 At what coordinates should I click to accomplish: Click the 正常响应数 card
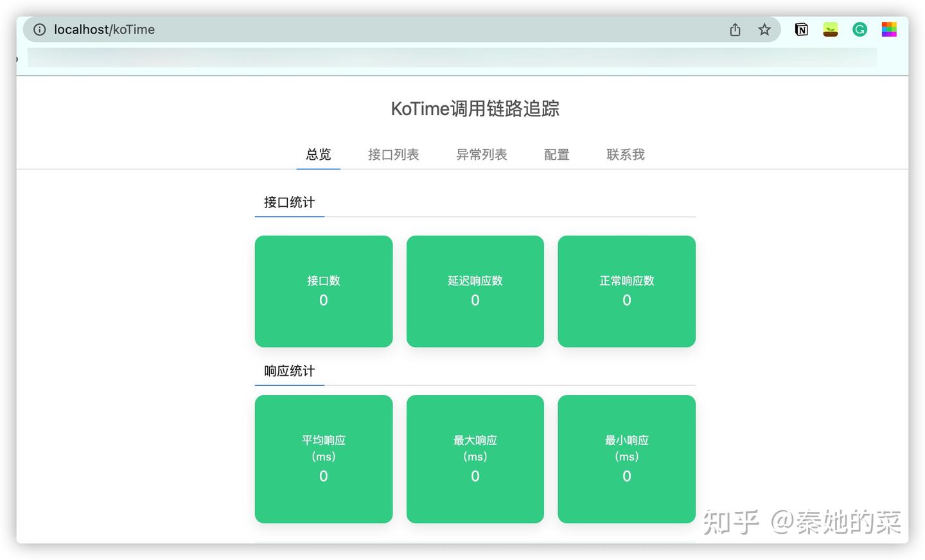coord(626,291)
